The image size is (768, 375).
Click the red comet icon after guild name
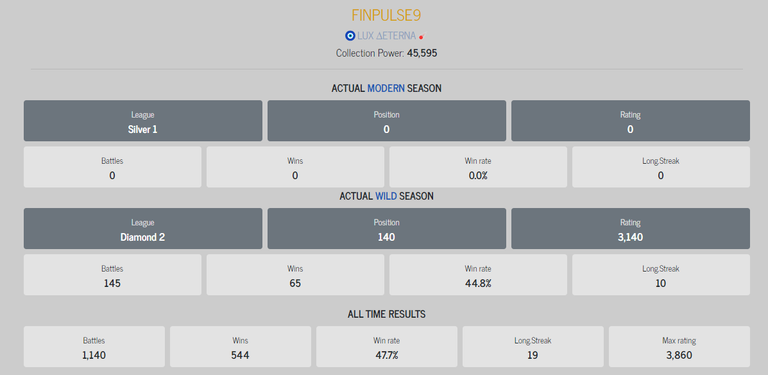[421, 36]
